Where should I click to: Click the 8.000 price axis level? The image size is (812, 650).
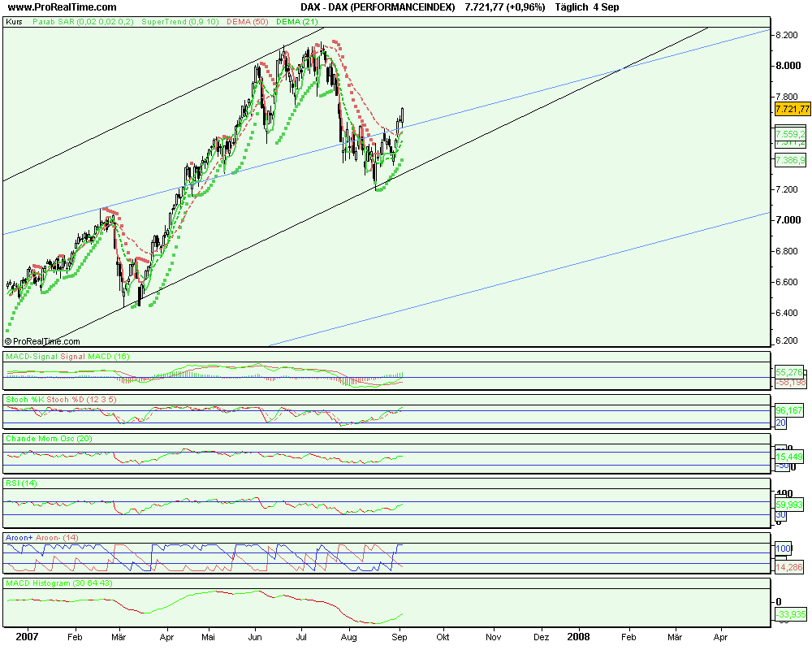click(x=788, y=66)
